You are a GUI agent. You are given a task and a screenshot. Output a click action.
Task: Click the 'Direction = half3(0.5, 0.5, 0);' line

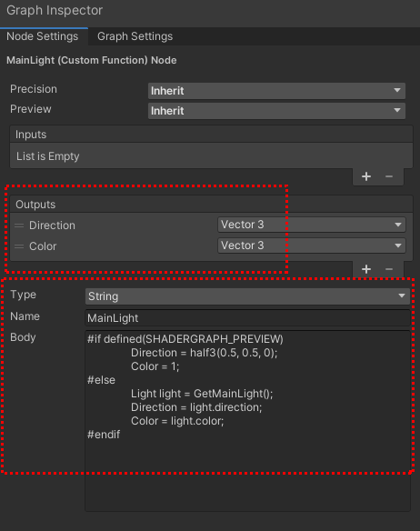click(x=205, y=353)
